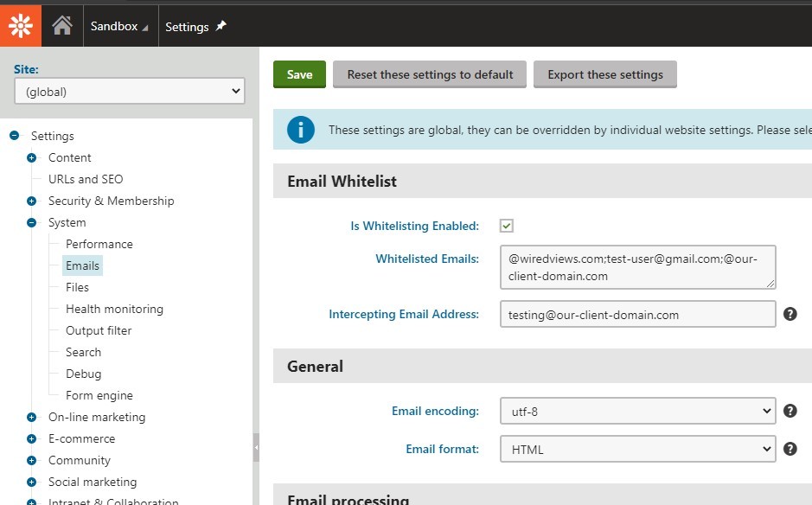Click the Whitelisted Emails label
The image size is (812, 505).
click(x=426, y=259)
